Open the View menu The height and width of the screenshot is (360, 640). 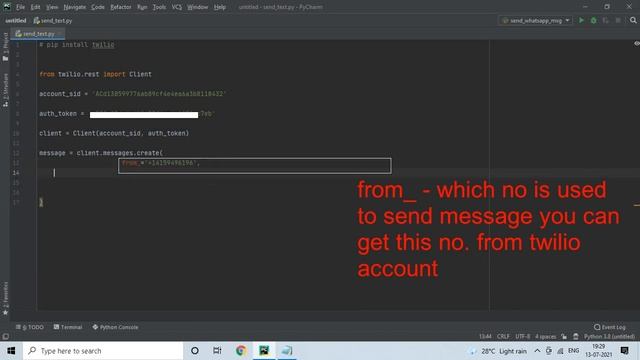click(x=52, y=7)
